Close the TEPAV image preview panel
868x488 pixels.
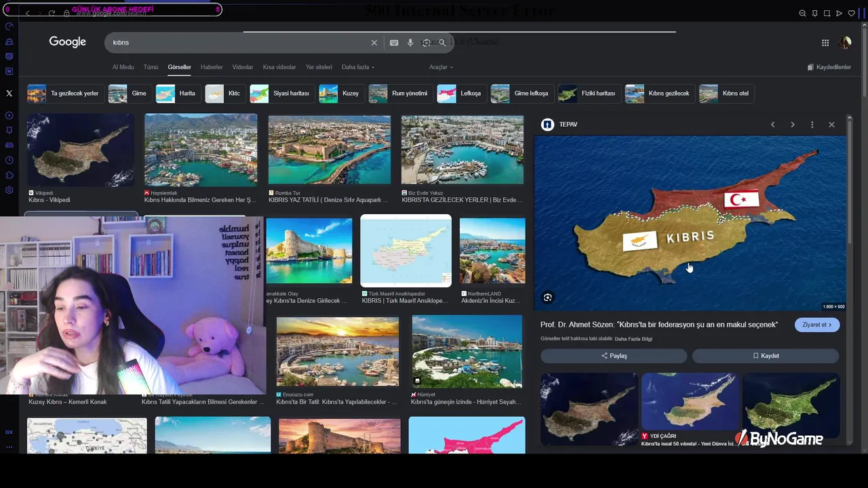coord(831,125)
